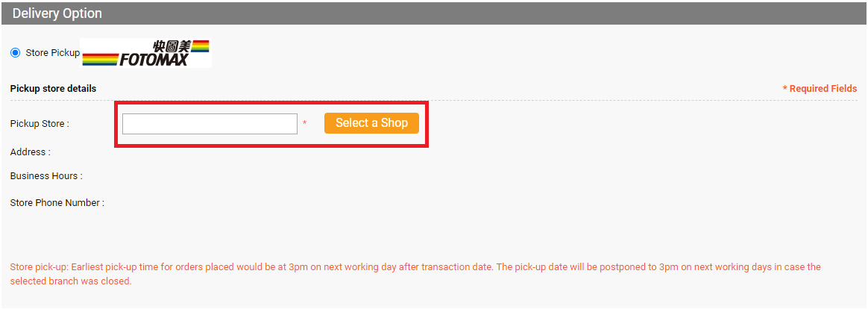This screenshot has width=868, height=309.
Task: Click the FOTOMAX wordmark in the logo
Action: pos(154,59)
